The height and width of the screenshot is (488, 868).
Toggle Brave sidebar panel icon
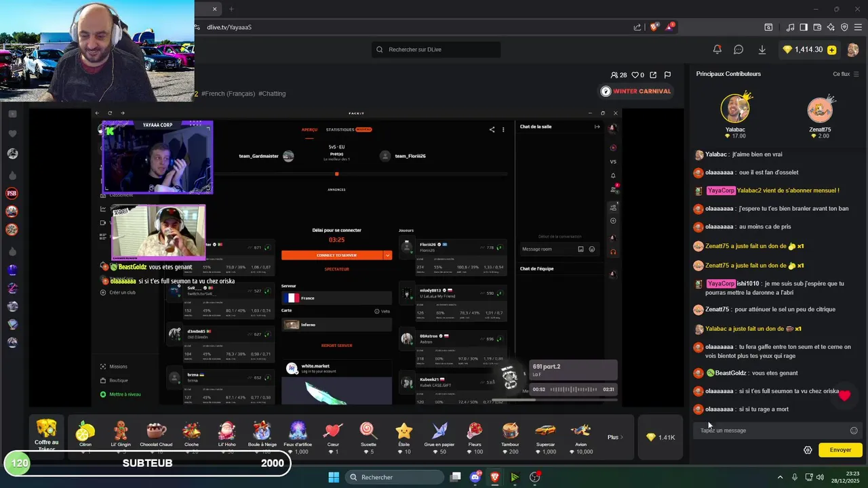click(x=804, y=27)
